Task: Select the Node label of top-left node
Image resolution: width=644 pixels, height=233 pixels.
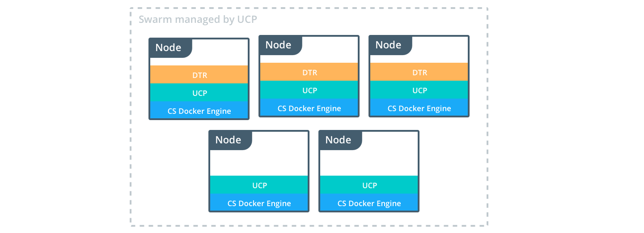Action: 169,48
